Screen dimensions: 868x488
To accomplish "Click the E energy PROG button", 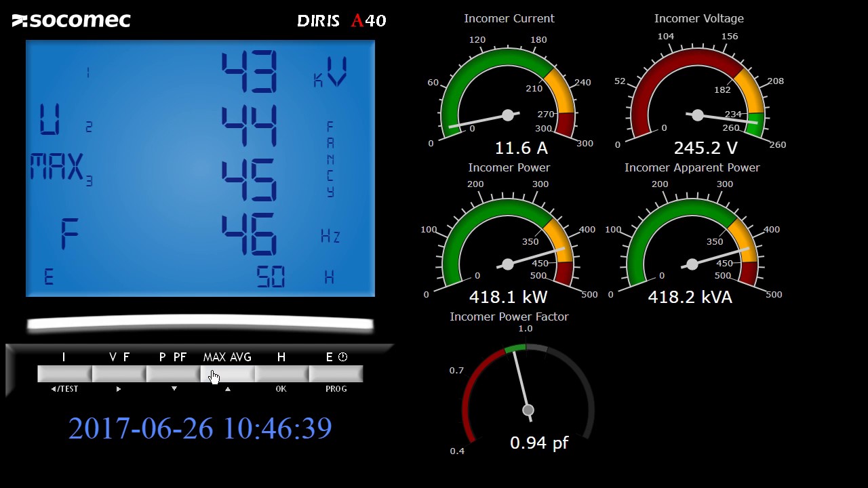I will [336, 373].
